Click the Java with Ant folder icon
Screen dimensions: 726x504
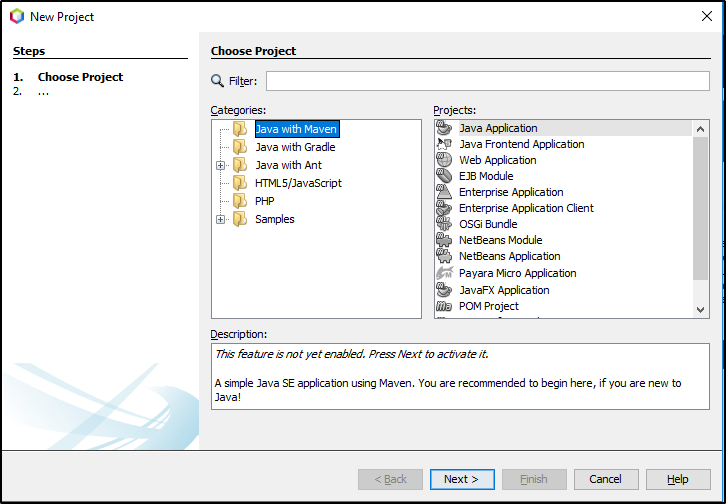240,165
